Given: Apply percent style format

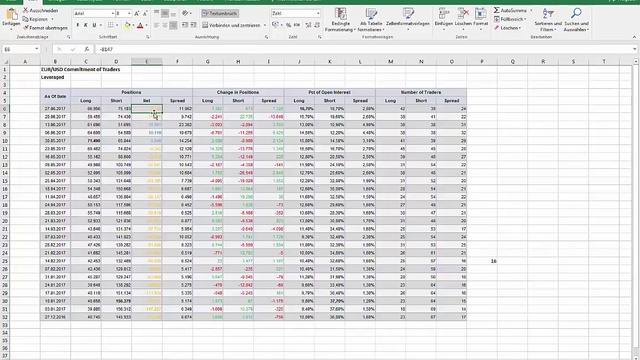Looking at the screenshot, I should [x=288, y=25].
